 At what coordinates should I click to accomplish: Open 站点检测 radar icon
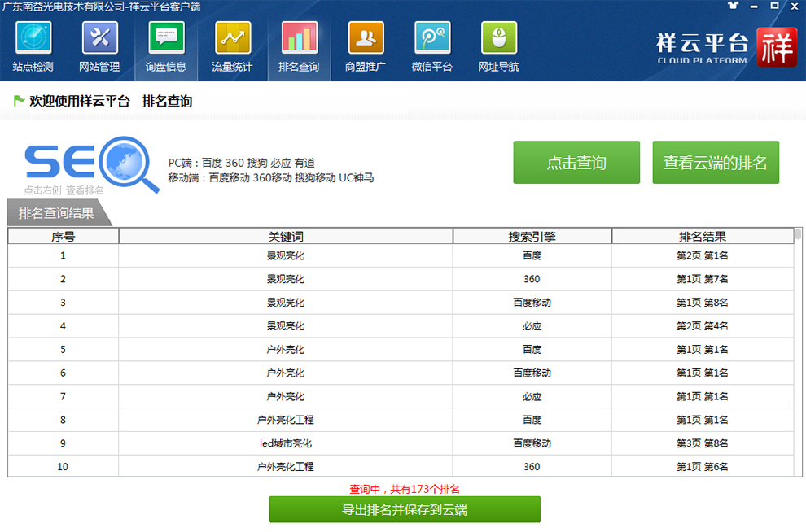(x=33, y=38)
